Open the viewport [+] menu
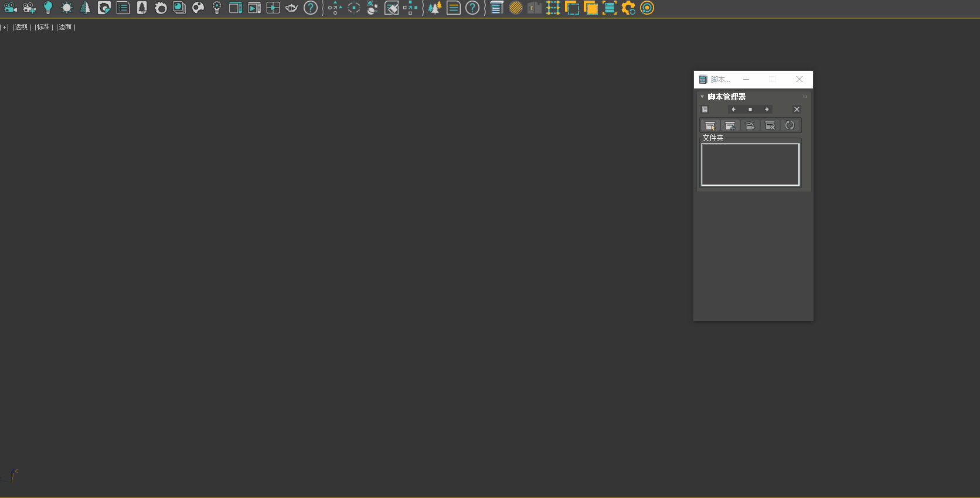Image resolution: width=980 pixels, height=498 pixels. pos(5,27)
